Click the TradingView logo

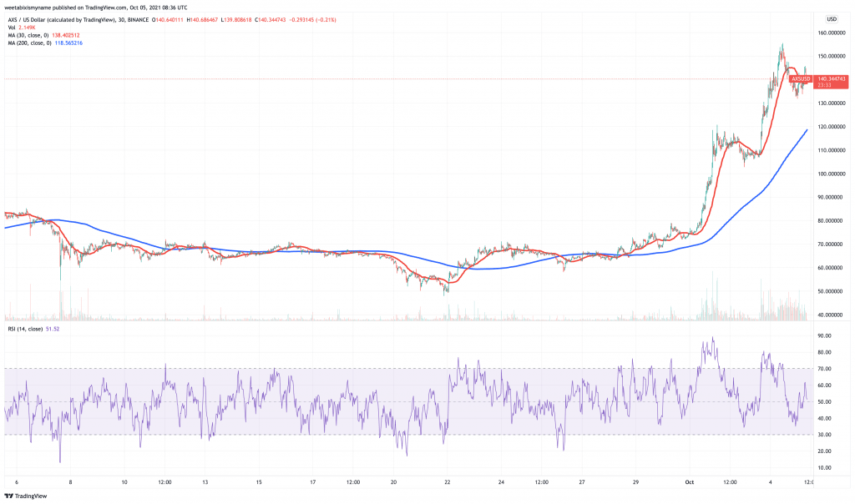(x=26, y=496)
